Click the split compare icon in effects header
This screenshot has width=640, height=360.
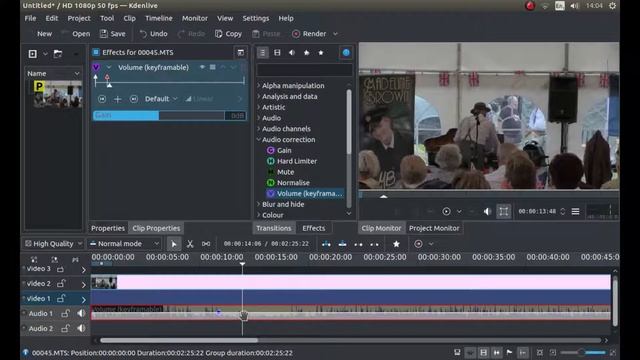240,53
